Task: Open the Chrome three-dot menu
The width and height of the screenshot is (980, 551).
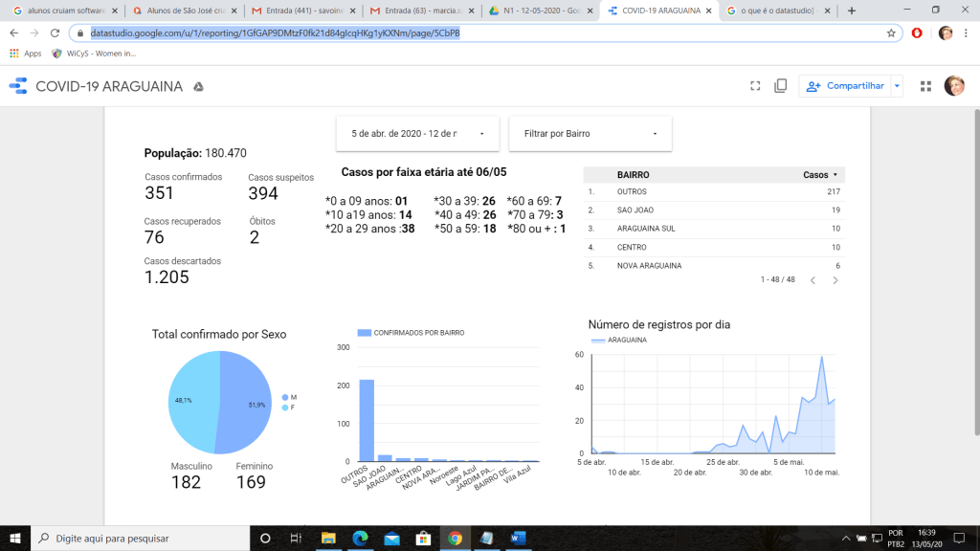Action: click(x=967, y=33)
